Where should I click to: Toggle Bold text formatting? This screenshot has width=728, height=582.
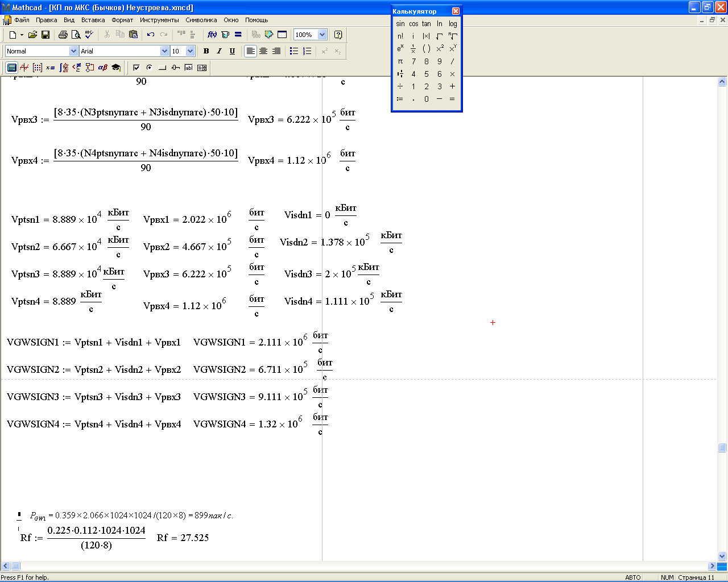pos(206,51)
